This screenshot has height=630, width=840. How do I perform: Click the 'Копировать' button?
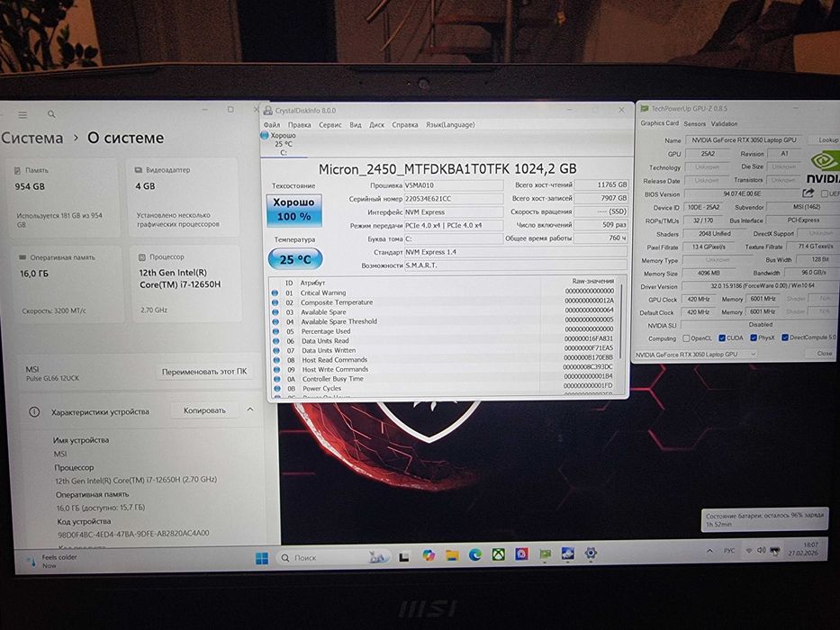click(x=204, y=410)
